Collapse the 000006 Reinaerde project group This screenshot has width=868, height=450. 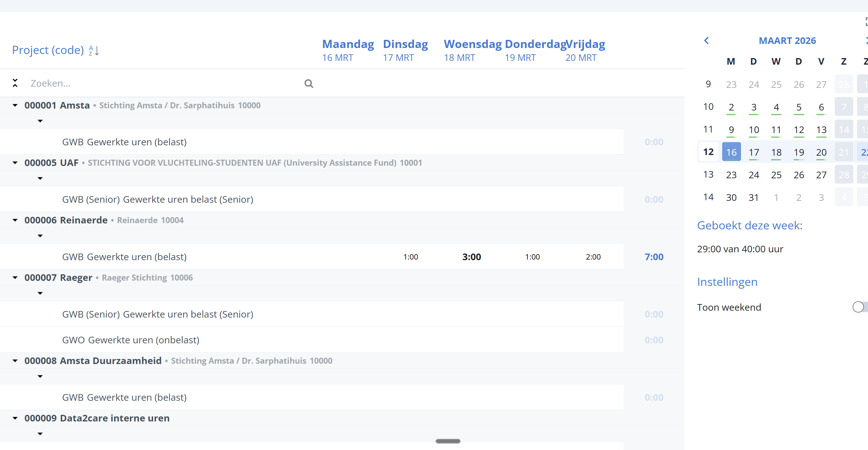pyautogui.click(x=15, y=220)
